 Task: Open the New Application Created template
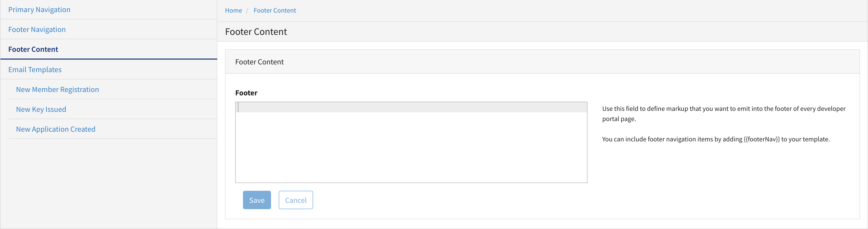coord(55,129)
